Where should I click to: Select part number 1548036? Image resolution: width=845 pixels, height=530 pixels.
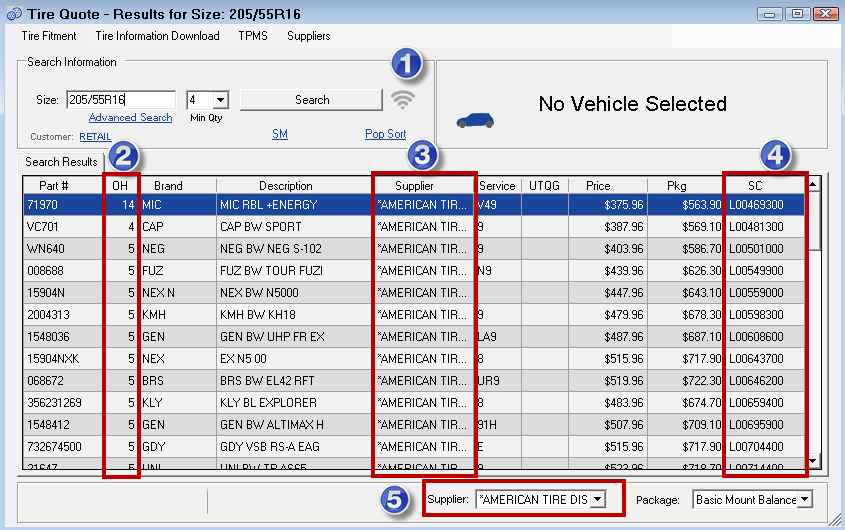coord(49,337)
